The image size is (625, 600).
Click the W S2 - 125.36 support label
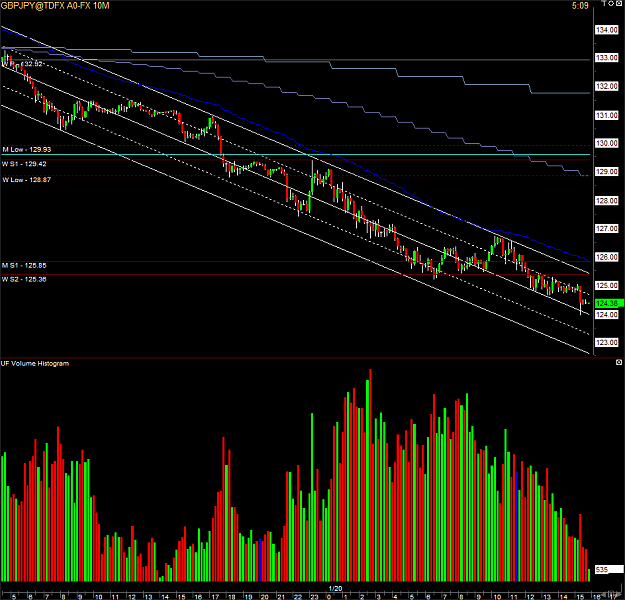[x=24, y=279]
